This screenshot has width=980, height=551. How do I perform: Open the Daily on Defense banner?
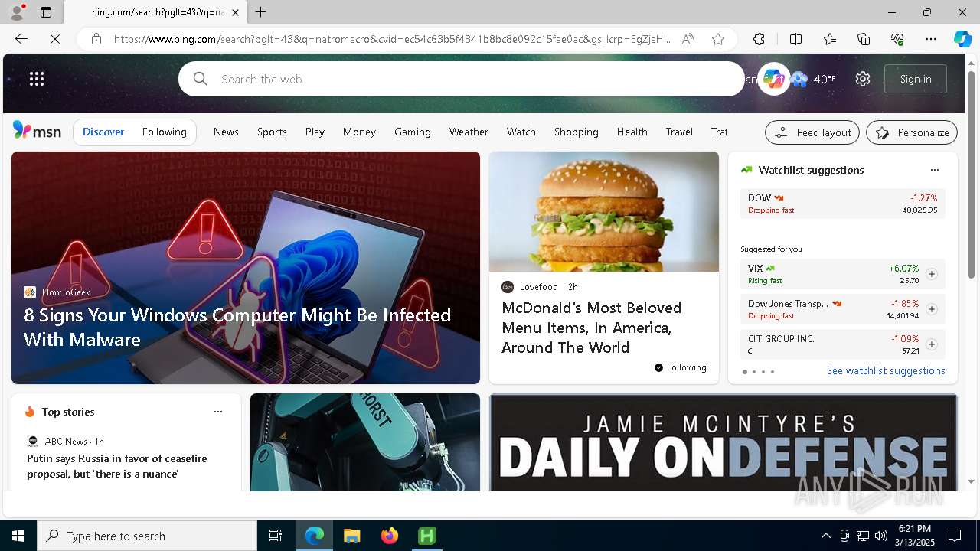coord(724,442)
